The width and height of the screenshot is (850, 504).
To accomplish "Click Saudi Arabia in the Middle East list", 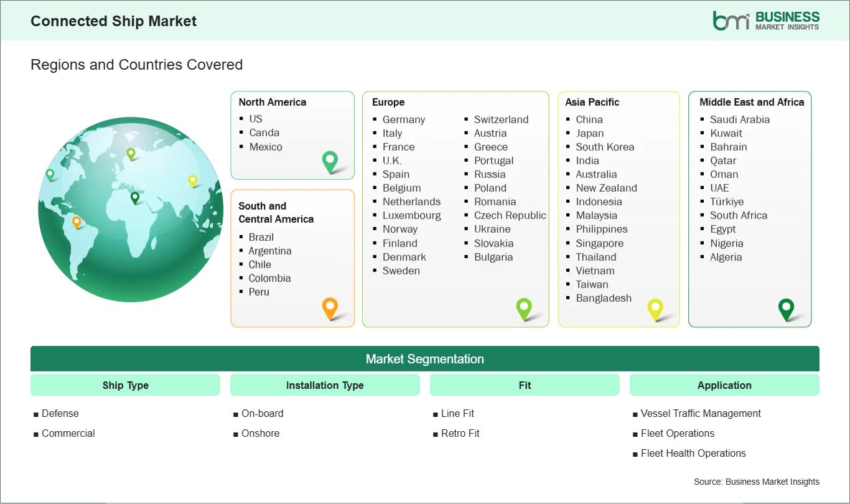I will point(740,119).
